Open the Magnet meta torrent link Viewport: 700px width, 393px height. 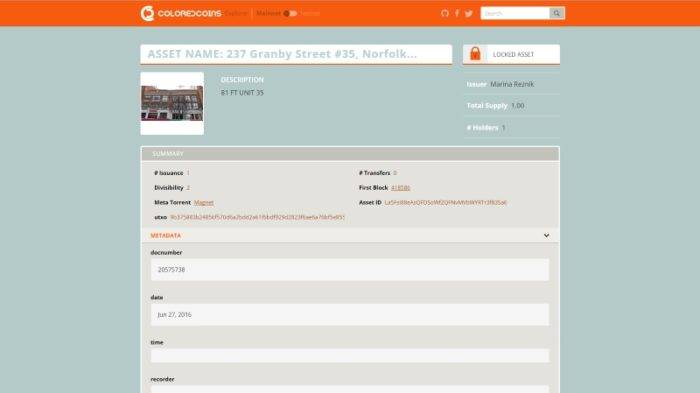tap(204, 202)
